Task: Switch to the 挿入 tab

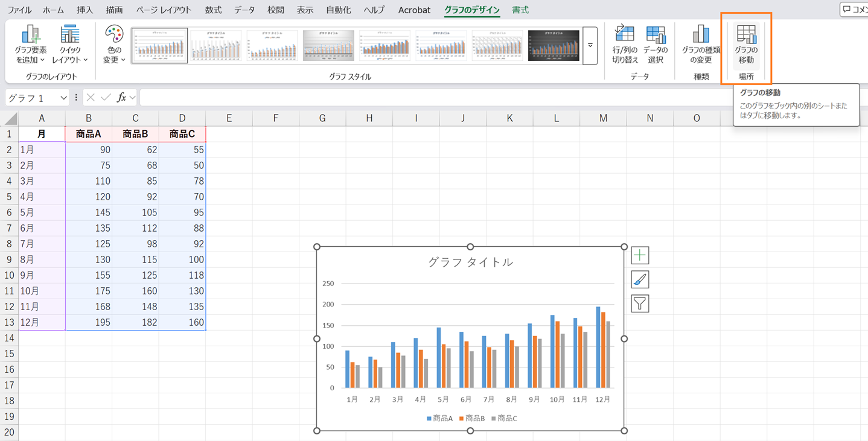Action: coord(85,10)
